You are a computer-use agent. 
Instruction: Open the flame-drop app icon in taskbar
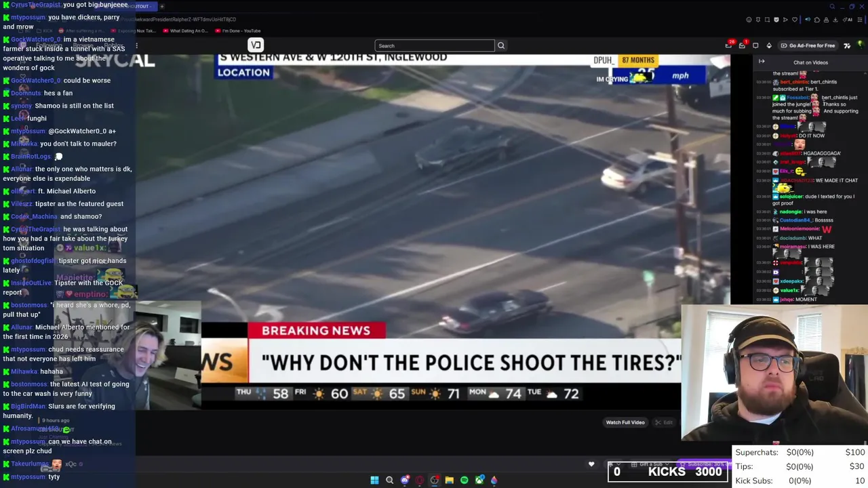(x=494, y=480)
